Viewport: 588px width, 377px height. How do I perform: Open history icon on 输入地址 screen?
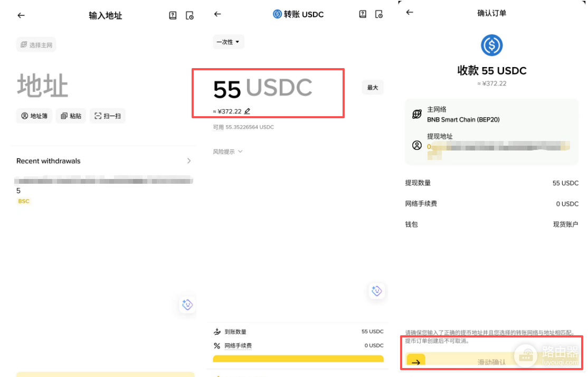[189, 15]
